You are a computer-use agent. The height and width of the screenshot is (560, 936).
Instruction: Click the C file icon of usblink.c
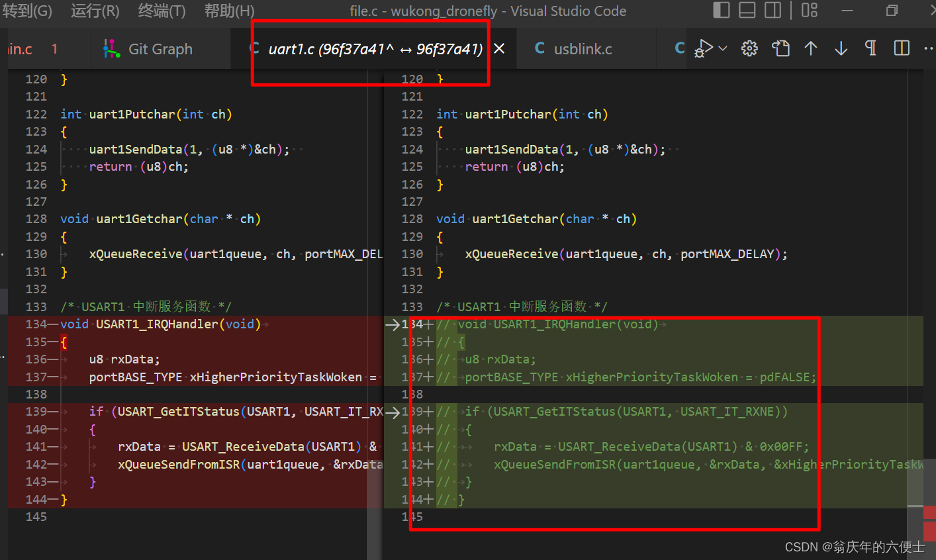tap(539, 48)
